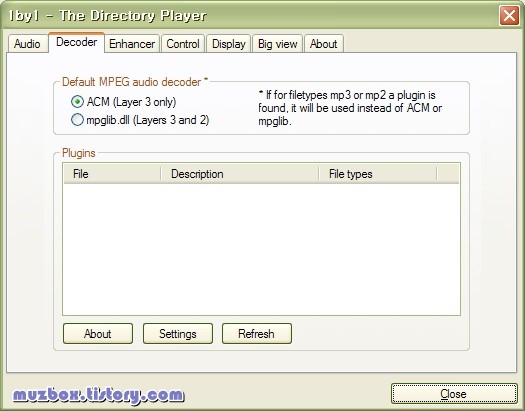Select the Decoder tab

pos(77,43)
